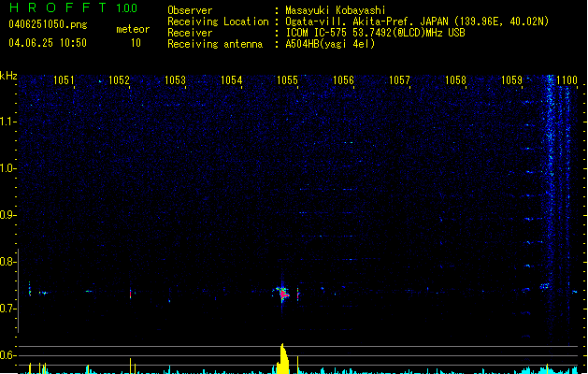Click the date stamp 04.06.25 10:50

(48, 43)
